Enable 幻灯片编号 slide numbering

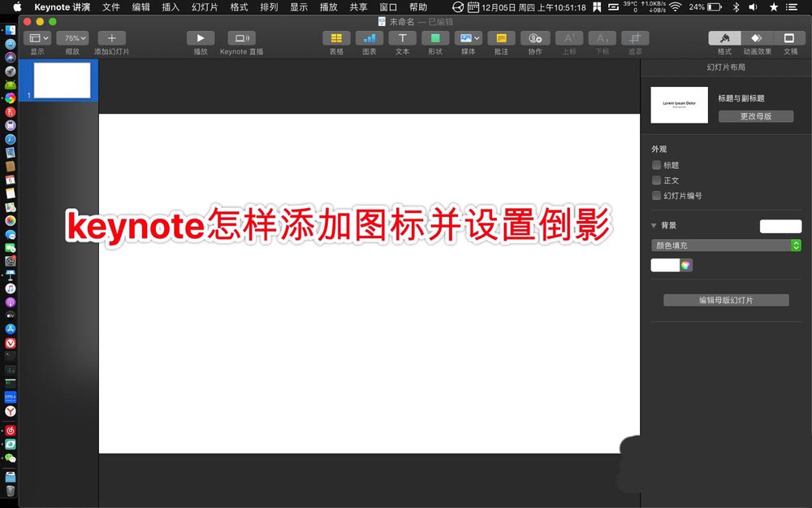[x=656, y=195]
